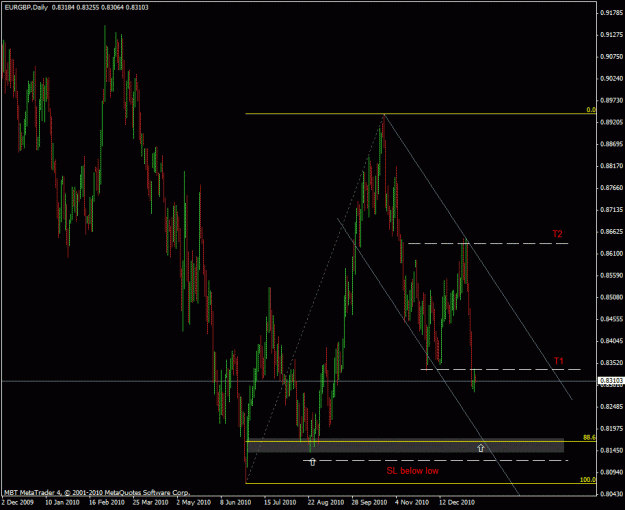Click the 0.91275 price axis label
Viewport: 625px width, 510px height.
pyautogui.click(x=612, y=35)
